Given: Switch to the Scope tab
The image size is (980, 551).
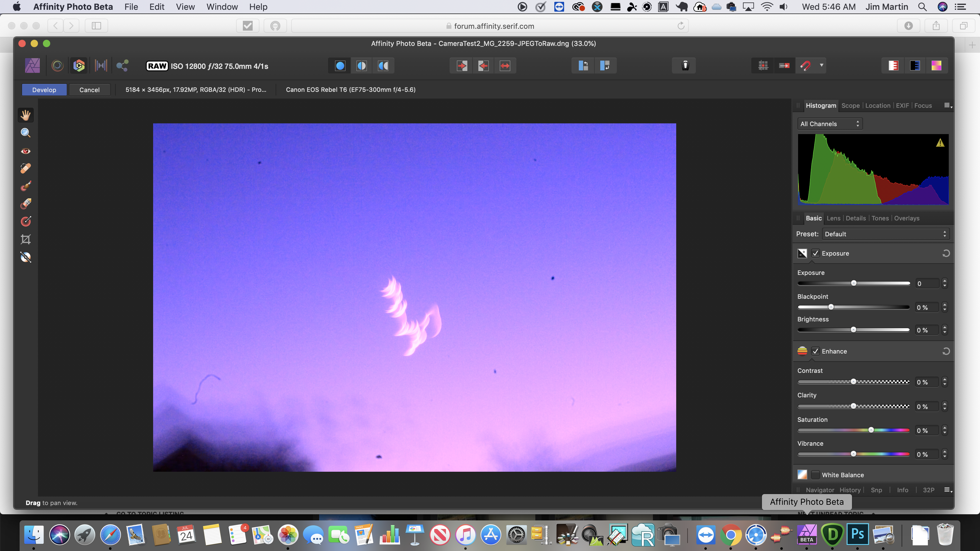Looking at the screenshot, I should (850, 106).
